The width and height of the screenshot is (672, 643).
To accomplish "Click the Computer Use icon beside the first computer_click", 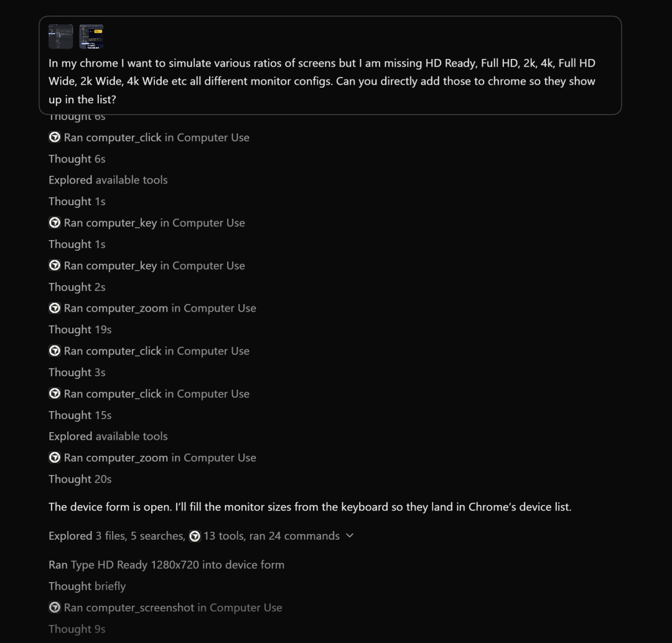I will pyautogui.click(x=54, y=137).
